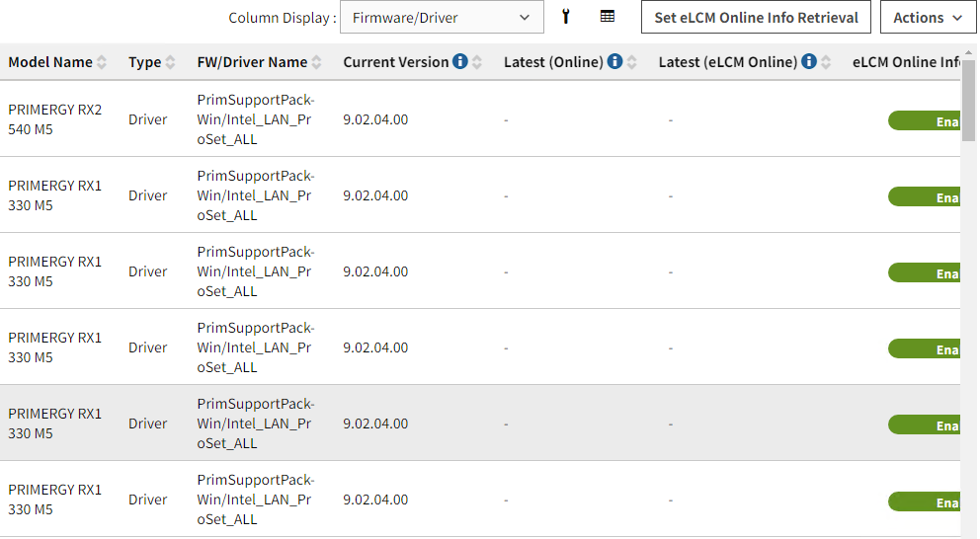Click the table column layout icon

coord(607,17)
